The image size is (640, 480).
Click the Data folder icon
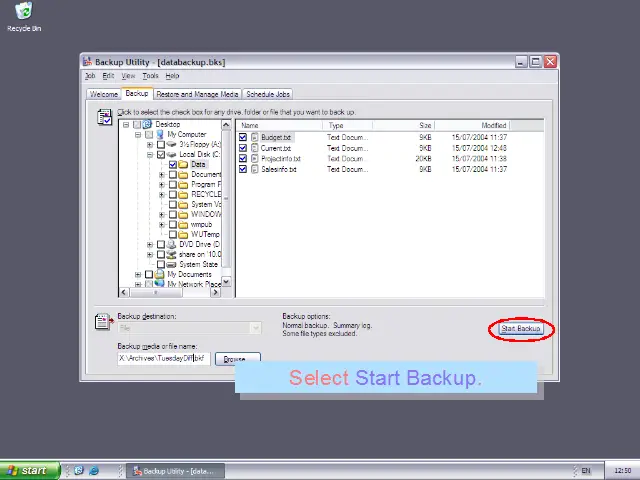(x=184, y=165)
